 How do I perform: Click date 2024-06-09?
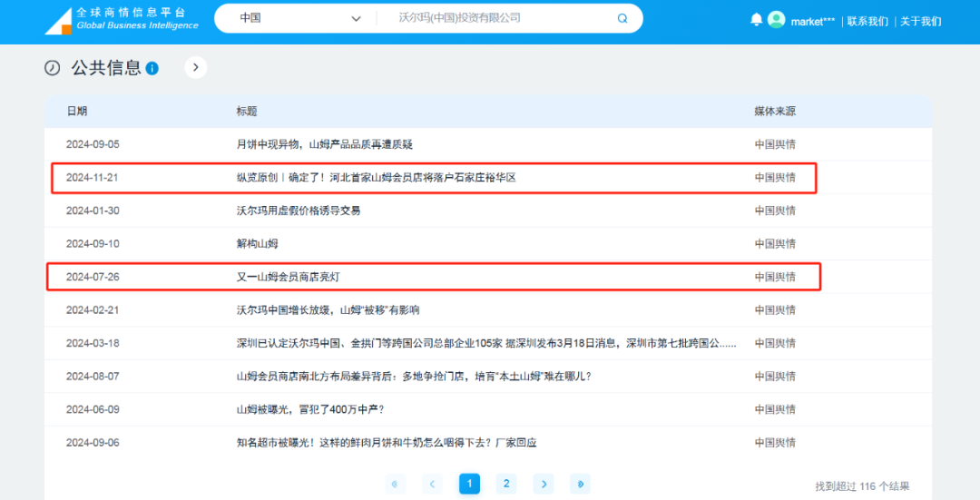pyautogui.click(x=93, y=409)
